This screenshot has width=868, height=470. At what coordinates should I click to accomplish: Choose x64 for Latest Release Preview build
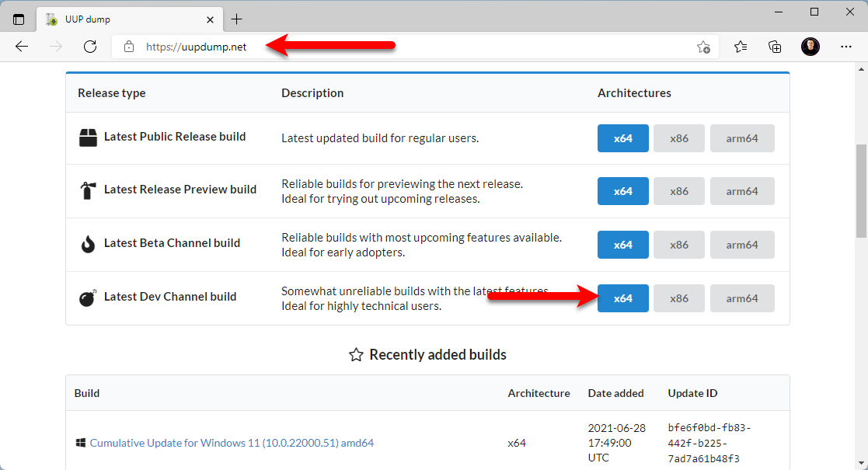pyautogui.click(x=622, y=191)
